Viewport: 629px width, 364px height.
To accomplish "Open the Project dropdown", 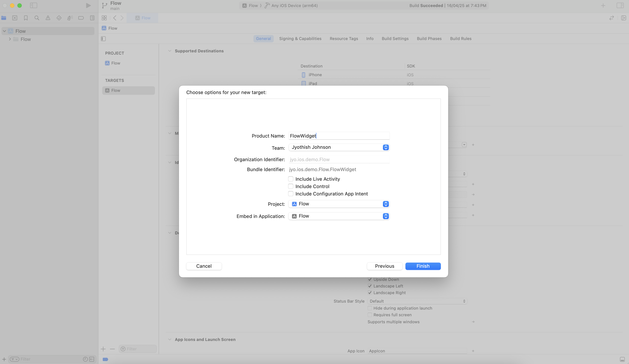I will (339, 204).
